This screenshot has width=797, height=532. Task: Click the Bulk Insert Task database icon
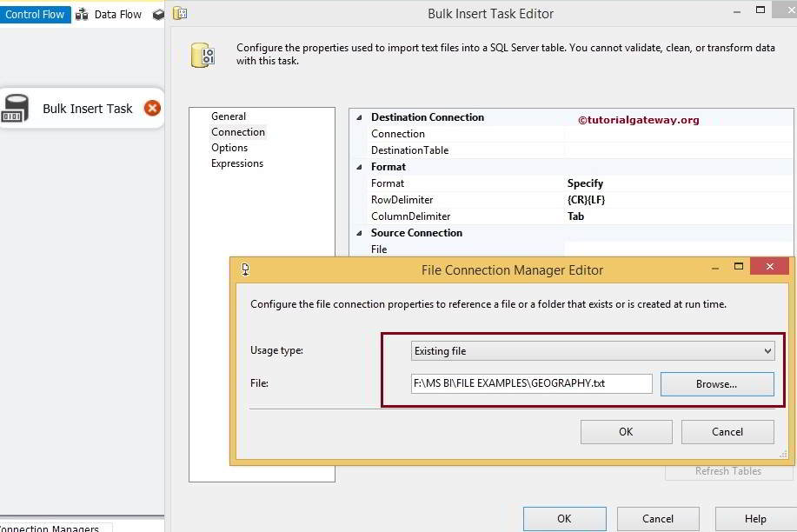coord(15,109)
